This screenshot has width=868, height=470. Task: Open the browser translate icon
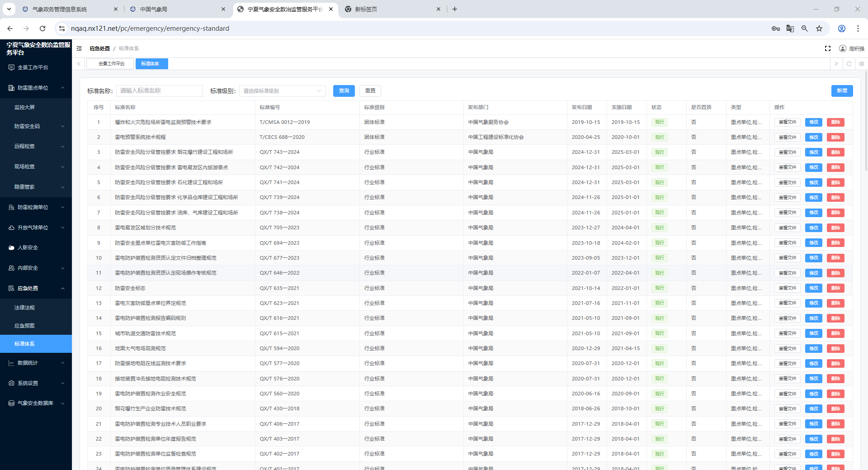click(790, 28)
